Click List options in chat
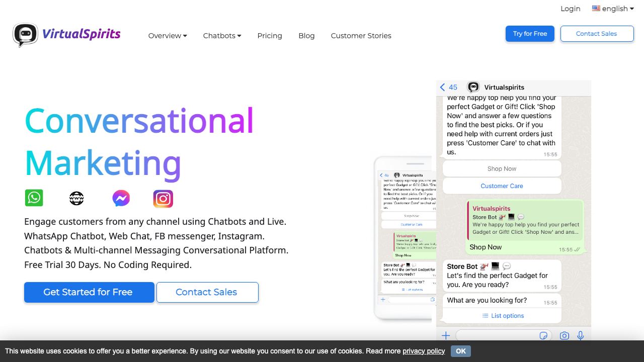The height and width of the screenshot is (362, 644). point(503,316)
